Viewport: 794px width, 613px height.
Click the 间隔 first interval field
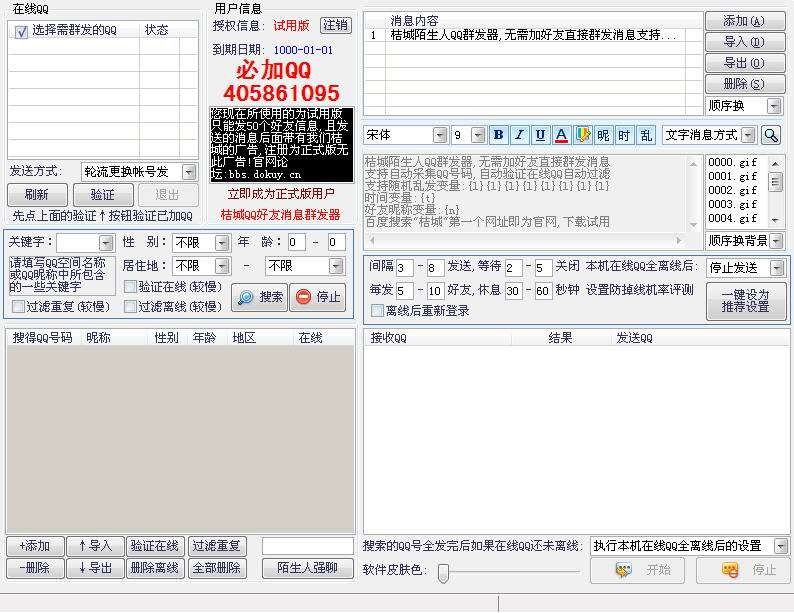click(405, 268)
